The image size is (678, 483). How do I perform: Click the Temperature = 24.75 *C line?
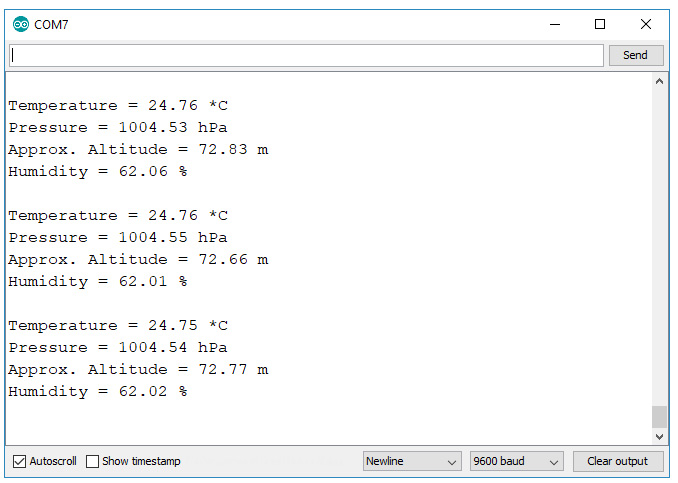tap(118, 326)
